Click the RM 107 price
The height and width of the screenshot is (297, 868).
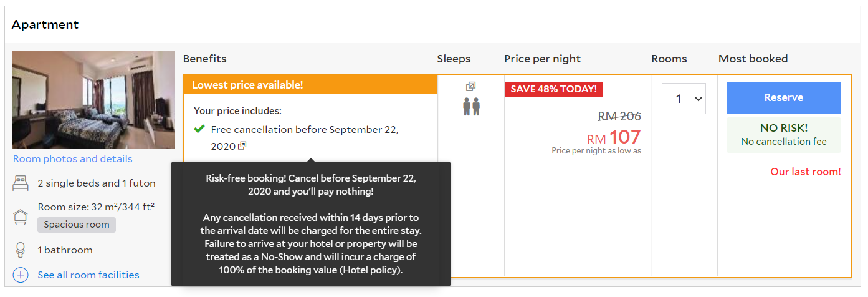[614, 137]
